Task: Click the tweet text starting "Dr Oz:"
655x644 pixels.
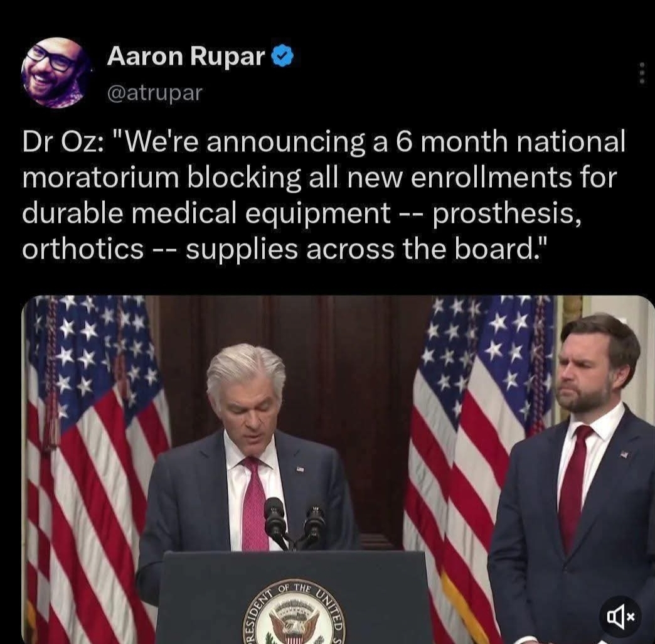Action: tap(324, 195)
